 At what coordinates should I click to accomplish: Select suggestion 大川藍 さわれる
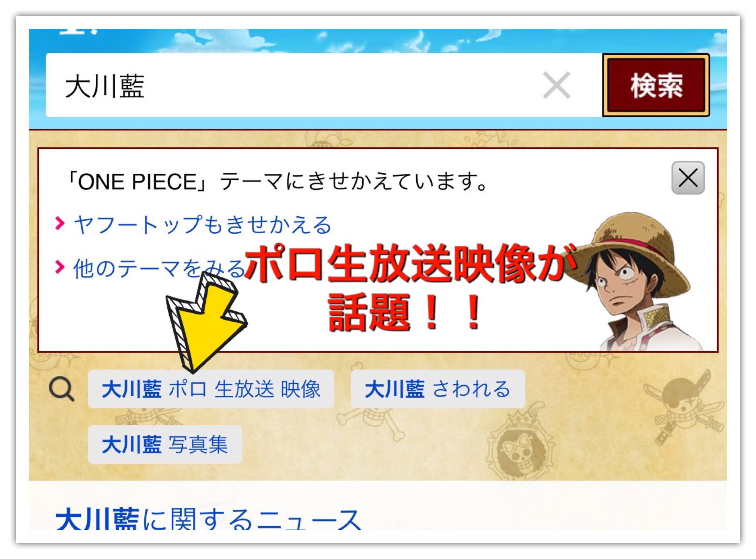438,389
